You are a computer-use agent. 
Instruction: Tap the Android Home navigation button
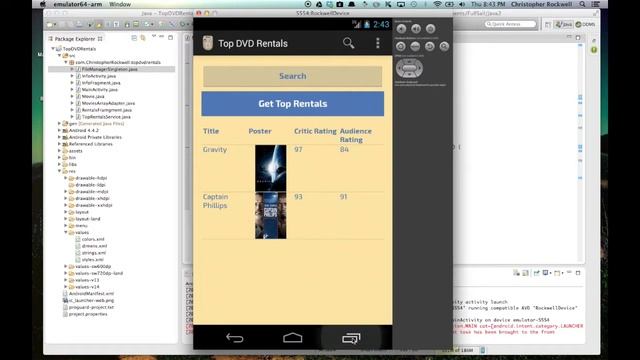pos(293,338)
